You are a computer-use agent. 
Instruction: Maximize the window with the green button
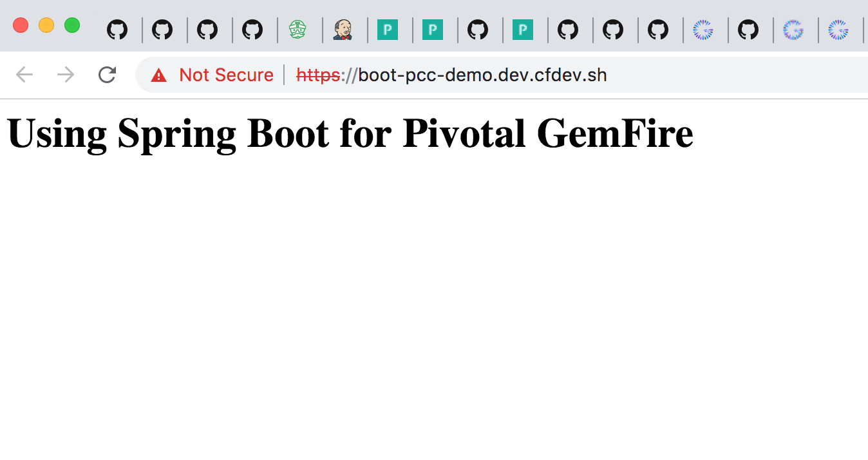72,25
